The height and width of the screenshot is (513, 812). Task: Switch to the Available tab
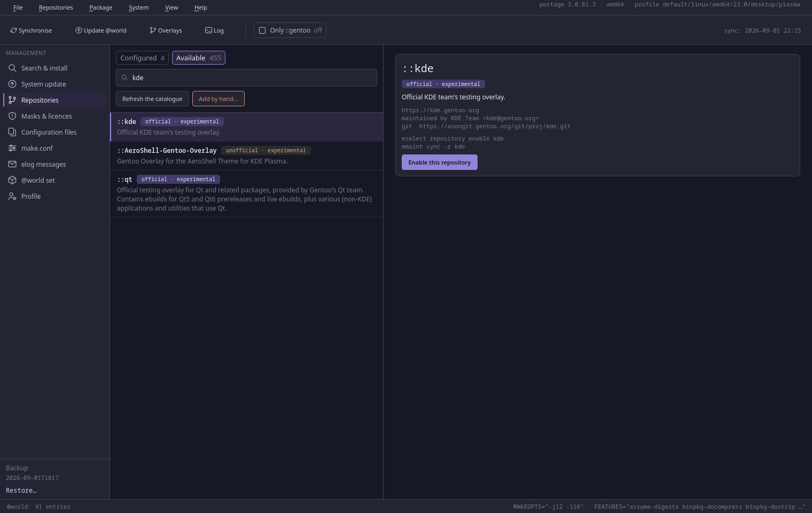(199, 58)
